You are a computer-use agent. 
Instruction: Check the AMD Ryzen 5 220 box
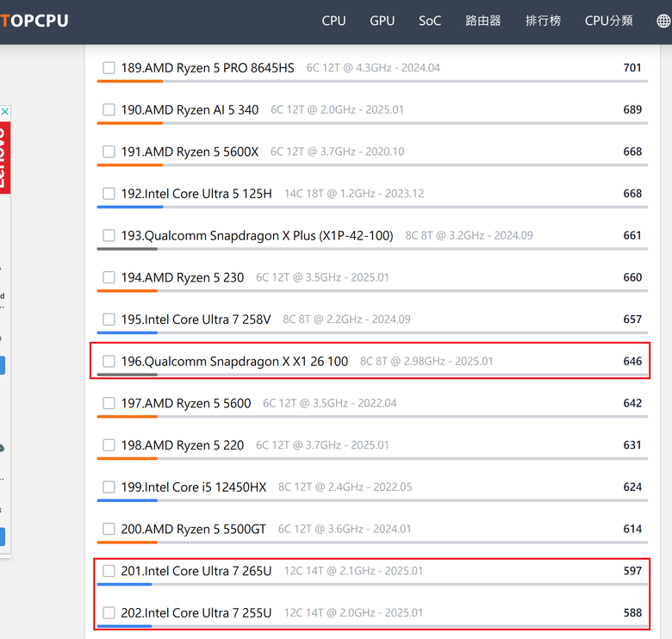coord(109,445)
